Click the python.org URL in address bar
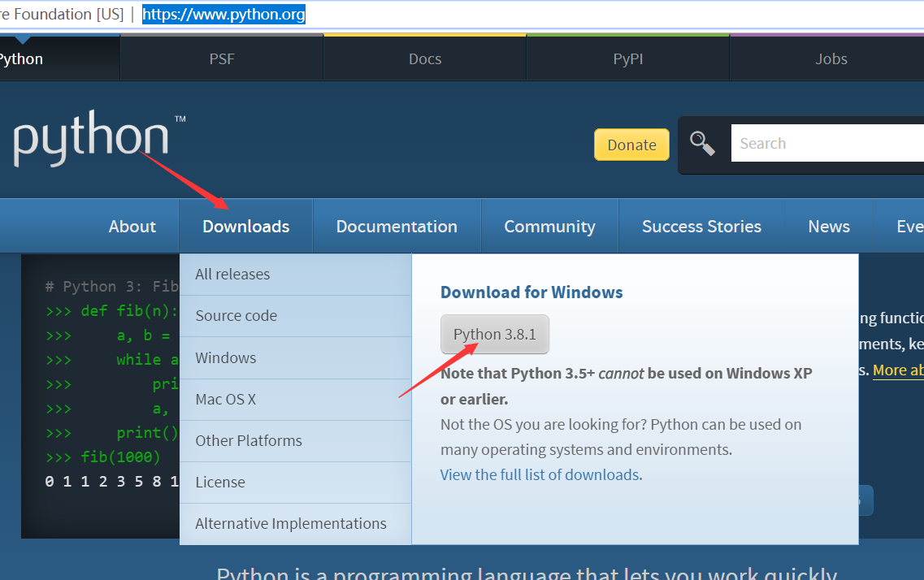Image resolution: width=924 pixels, height=580 pixels. coord(223,15)
